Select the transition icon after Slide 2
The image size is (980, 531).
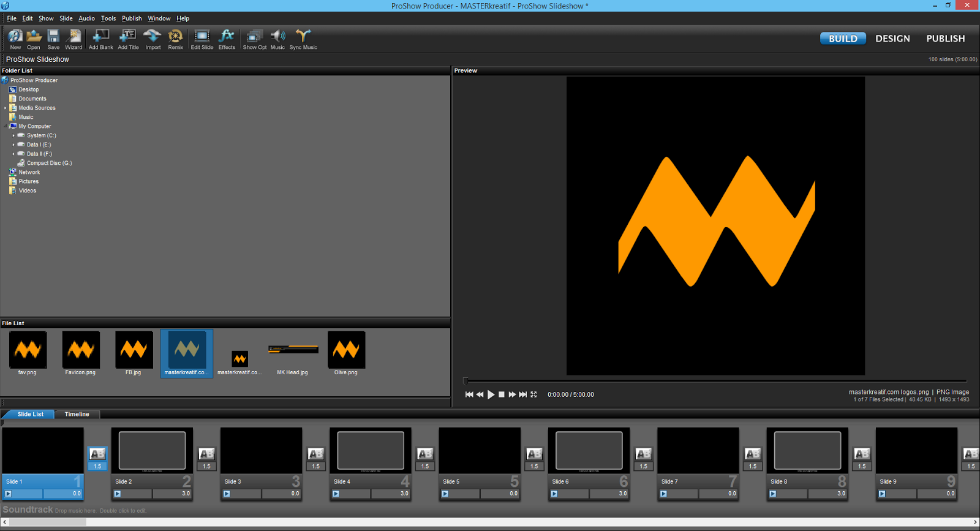pyautogui.click(x=206, y=454)
